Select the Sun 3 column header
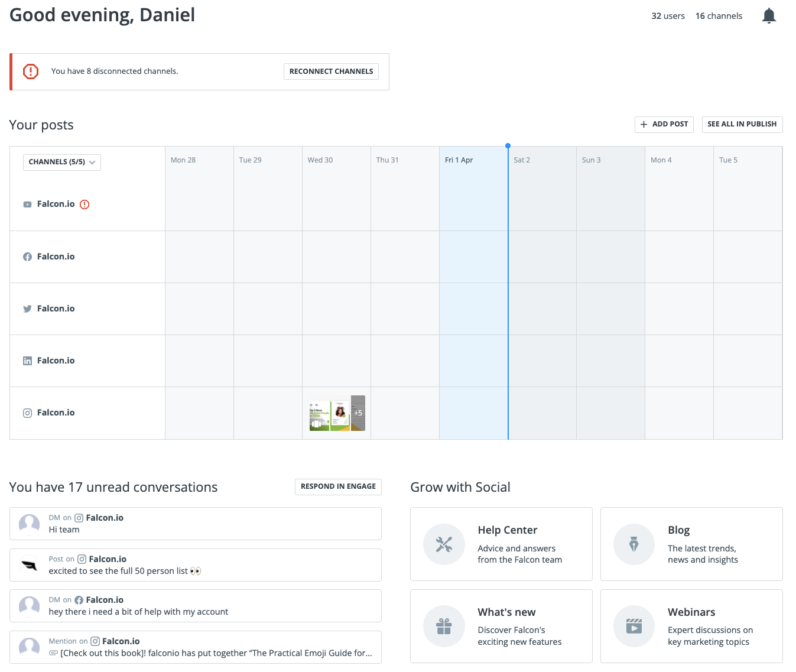Screen dimensions: 796x672 (x=591, y=160)
